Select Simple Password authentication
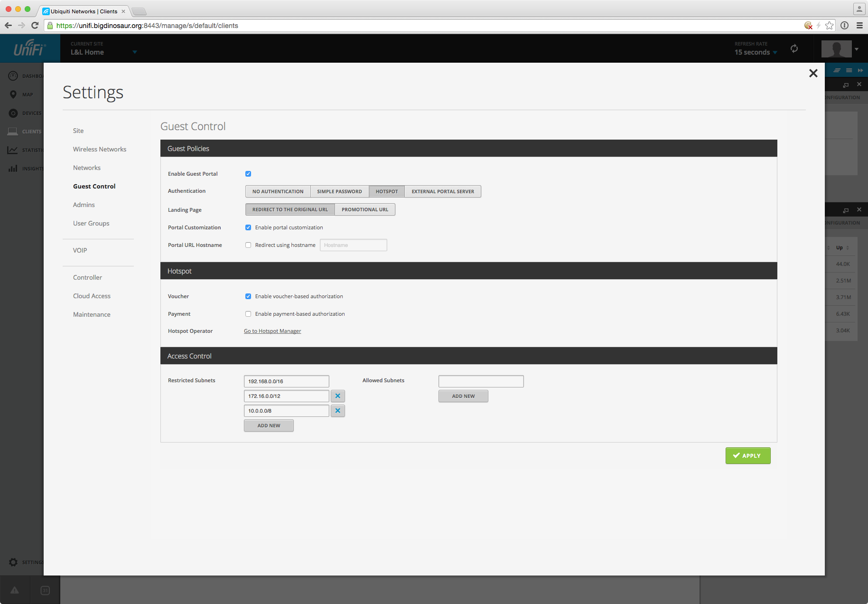 click(x=339, y=191)
